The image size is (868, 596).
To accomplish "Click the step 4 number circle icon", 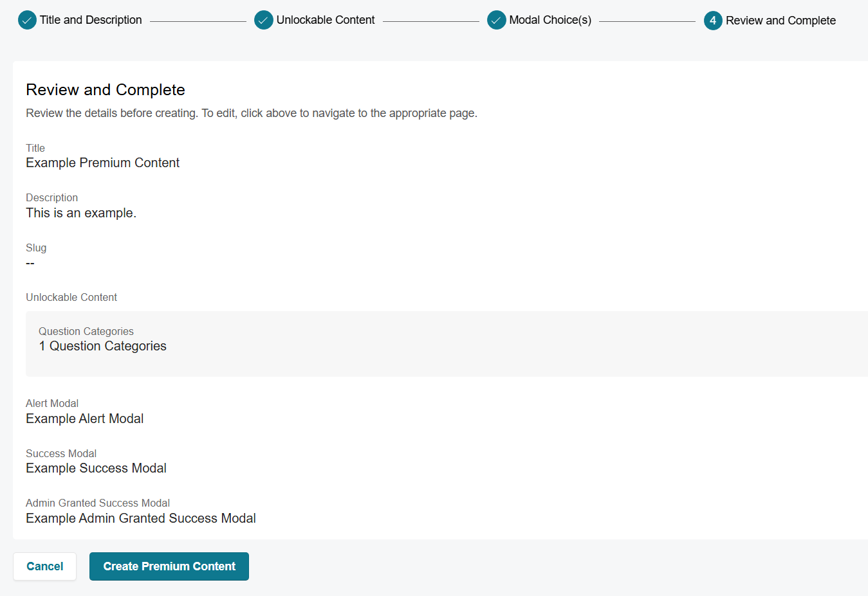I will coord(713,21).
